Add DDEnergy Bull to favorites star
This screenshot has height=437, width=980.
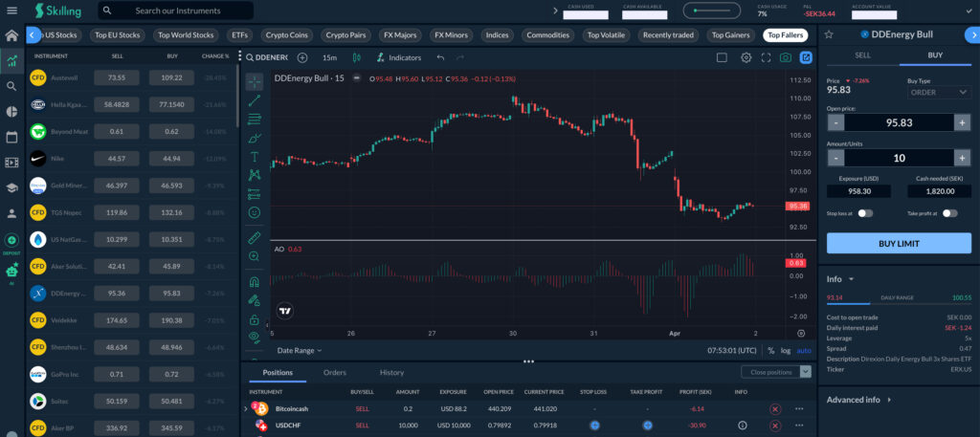pos(838,34)
